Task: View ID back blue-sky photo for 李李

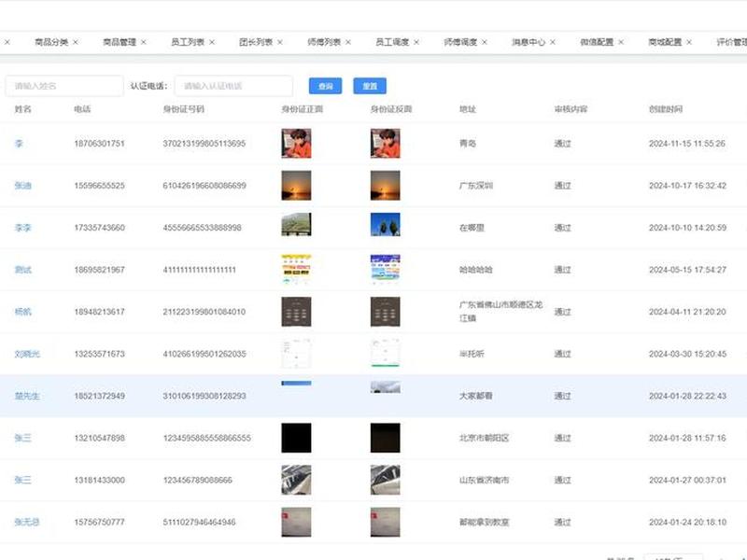Action: (x=386, y=224)
